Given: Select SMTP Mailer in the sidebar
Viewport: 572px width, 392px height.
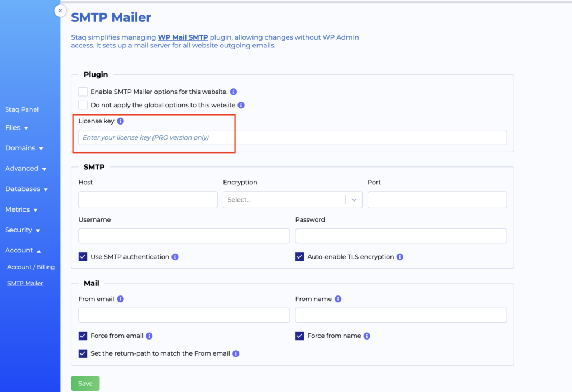Looking at the screenshot, I should pos(25,283).
